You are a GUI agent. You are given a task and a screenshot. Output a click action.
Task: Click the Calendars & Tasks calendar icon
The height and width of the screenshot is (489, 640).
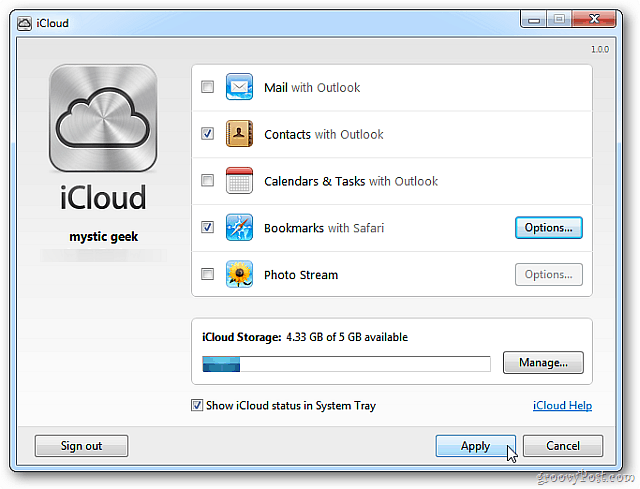coord(239,180)
